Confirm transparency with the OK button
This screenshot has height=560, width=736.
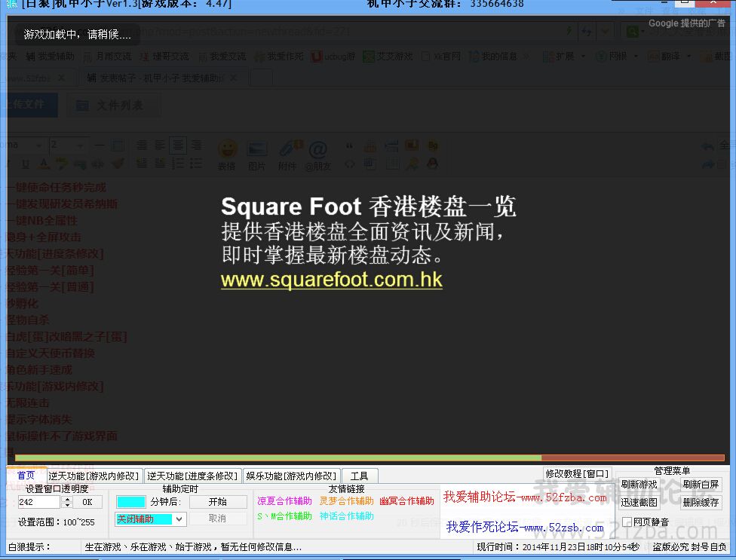[87, 502]
